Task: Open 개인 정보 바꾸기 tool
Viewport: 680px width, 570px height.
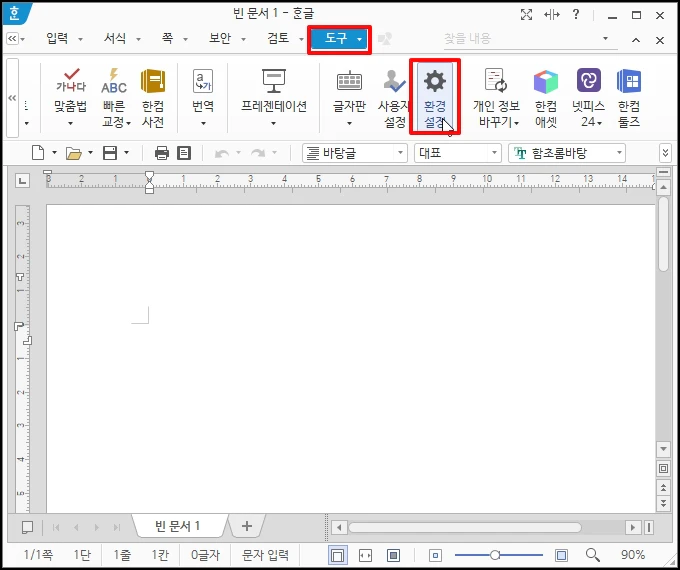Action: click(496, 97)
